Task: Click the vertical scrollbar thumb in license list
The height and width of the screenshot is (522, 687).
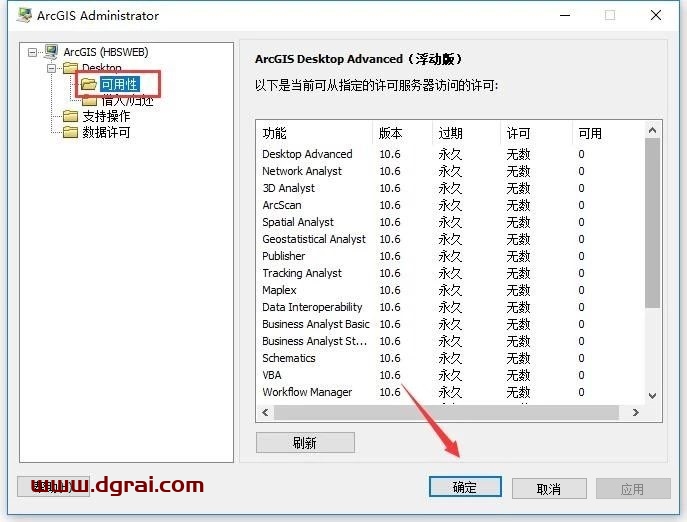Action: coord(652,223)
